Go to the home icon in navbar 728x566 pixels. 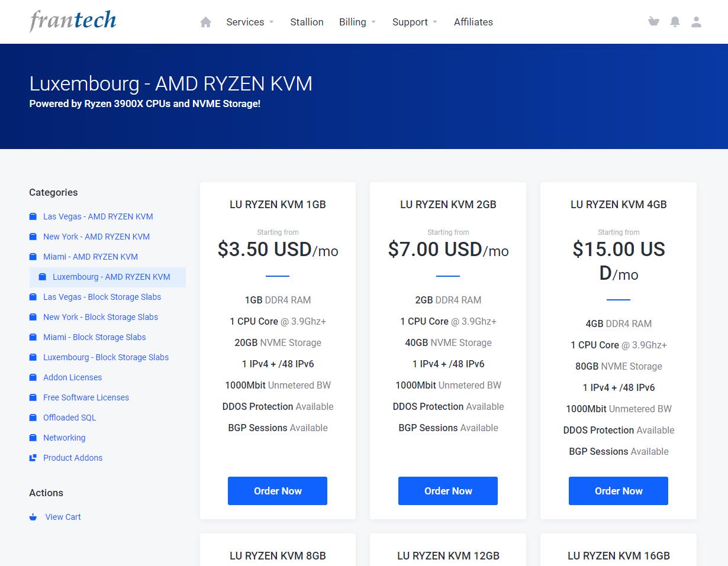click(x=205, y=22)
